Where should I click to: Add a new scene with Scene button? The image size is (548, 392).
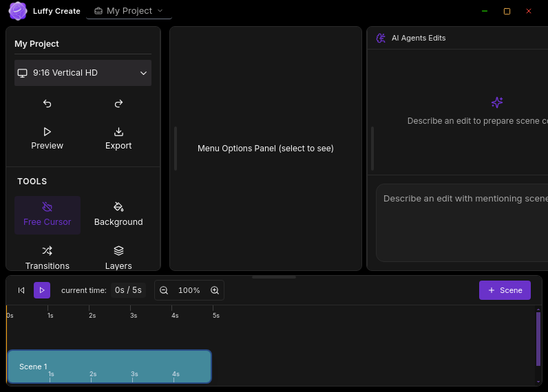[505, 290]
